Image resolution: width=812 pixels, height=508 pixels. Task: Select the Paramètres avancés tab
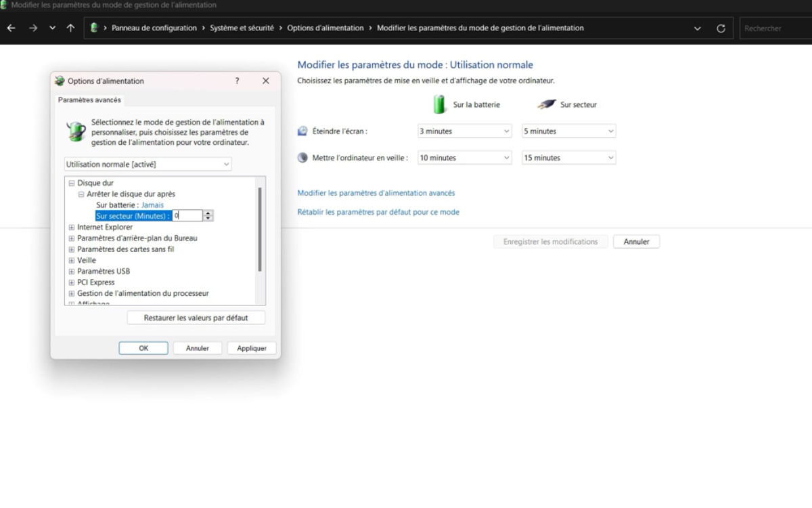(x=89, y=100)
